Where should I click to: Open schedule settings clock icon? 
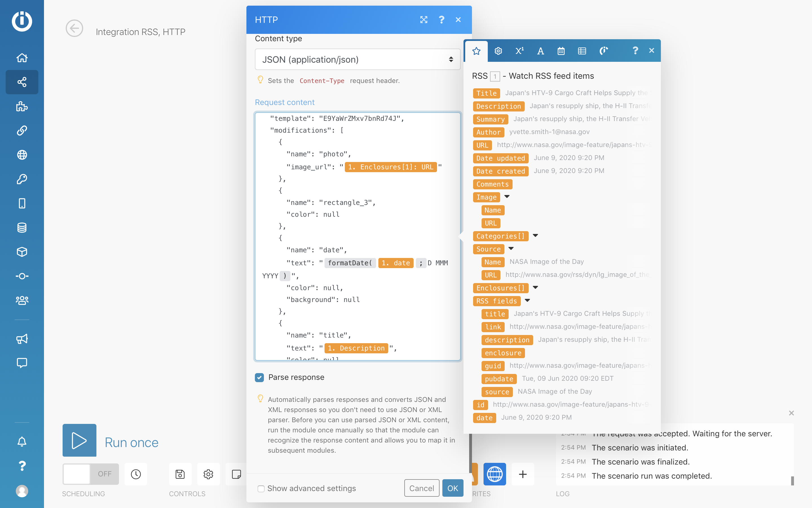[x=136, y=474]
